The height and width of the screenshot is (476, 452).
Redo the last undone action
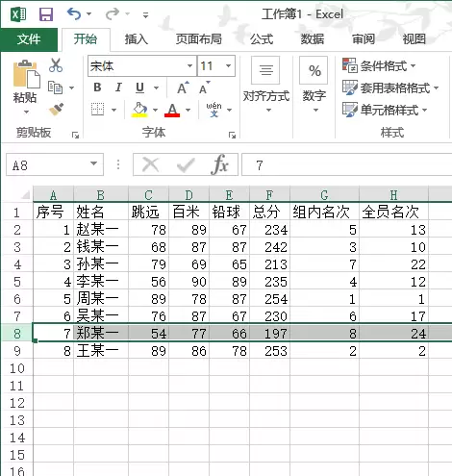point(113,14)
